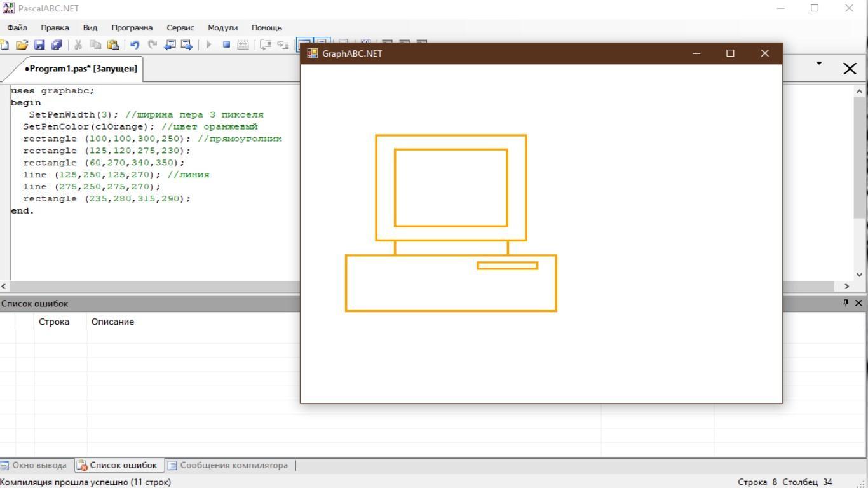Click the Navigate Forward toolbar icon

click(187, 44)
